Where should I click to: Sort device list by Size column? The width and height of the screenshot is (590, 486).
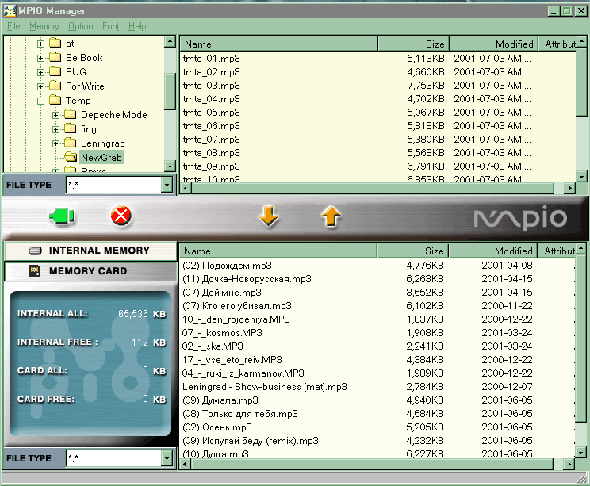click(x=413, y=251)
